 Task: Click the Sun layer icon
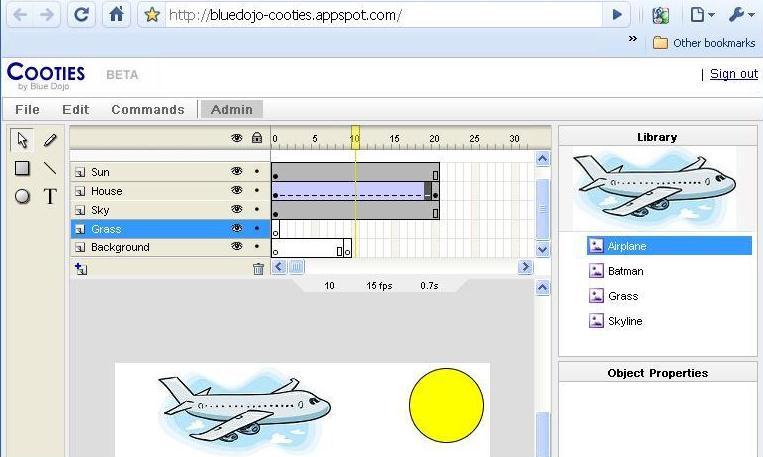pos(80,172)
